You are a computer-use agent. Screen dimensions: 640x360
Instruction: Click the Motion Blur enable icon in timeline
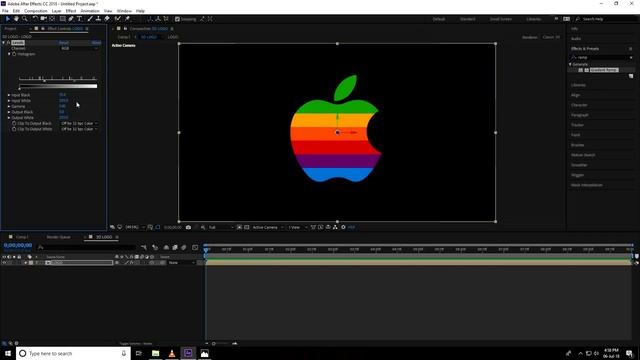point(184,247)
